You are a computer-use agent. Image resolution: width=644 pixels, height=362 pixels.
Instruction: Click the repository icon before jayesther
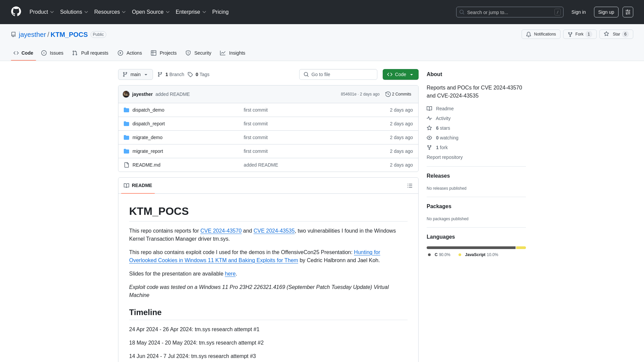pos(13,35)
